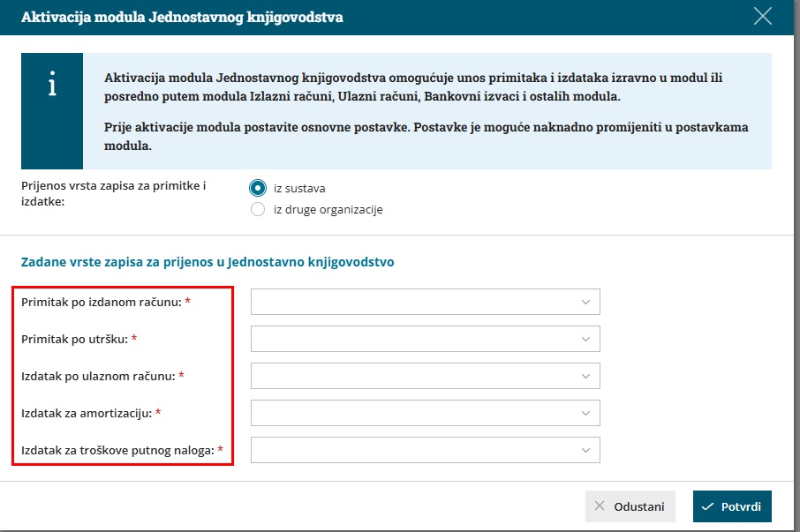Cancel with the Odustani button
The height and width of the screenshot is (532, 800).
click(630, 506)
